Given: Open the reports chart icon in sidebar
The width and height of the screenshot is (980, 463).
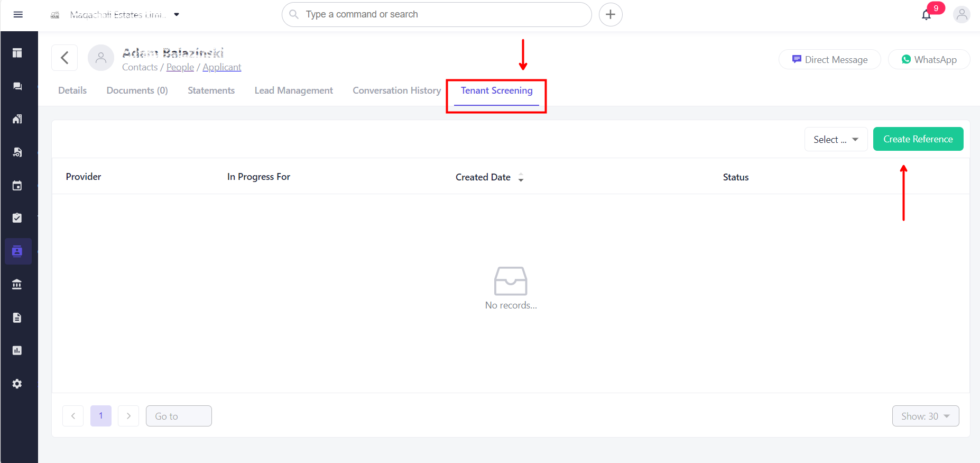Looking at the screenshot, I should [17, 350].
